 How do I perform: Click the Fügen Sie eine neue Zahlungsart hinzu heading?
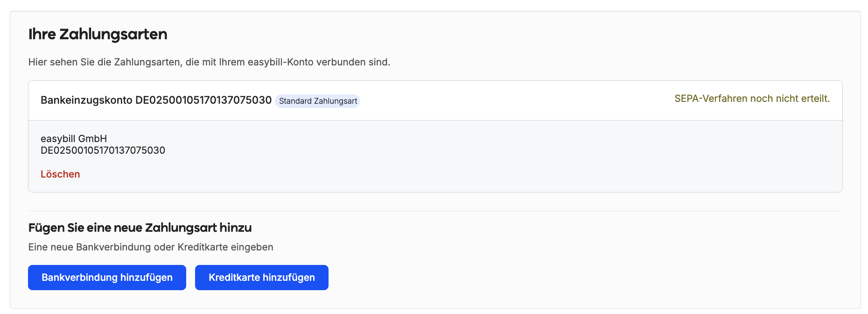click(x=140, y=228)
